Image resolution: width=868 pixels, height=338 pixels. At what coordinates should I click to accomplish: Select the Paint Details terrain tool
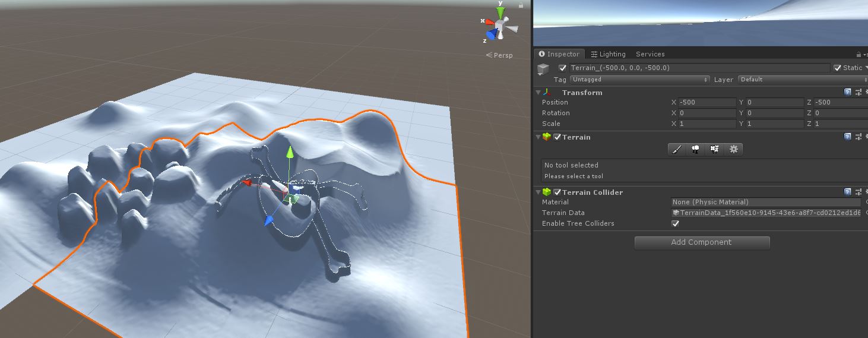click(714, 150)
